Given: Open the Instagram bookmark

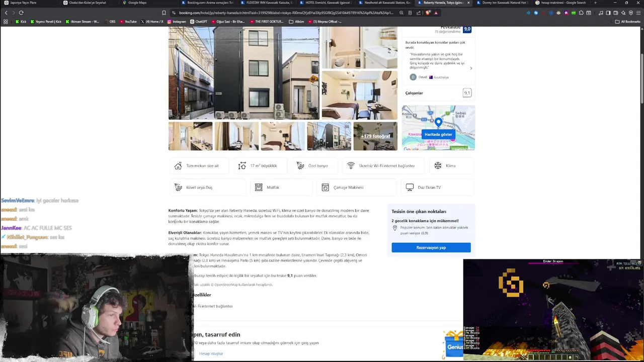Looking at the screenshot, I should tap(177, 22).
